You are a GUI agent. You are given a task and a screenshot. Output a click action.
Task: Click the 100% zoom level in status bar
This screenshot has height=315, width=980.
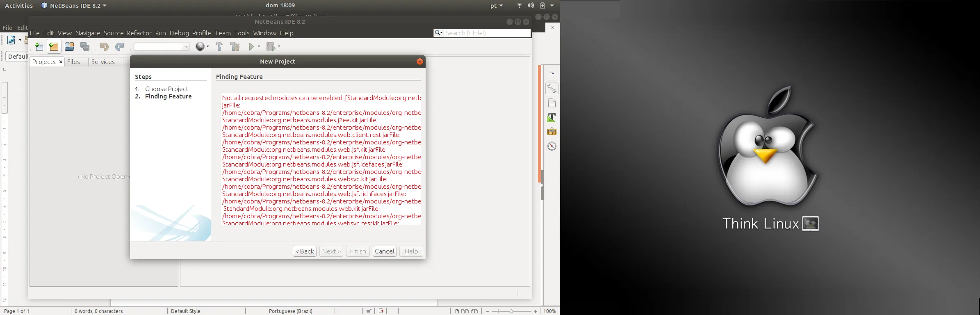[550, 311]
